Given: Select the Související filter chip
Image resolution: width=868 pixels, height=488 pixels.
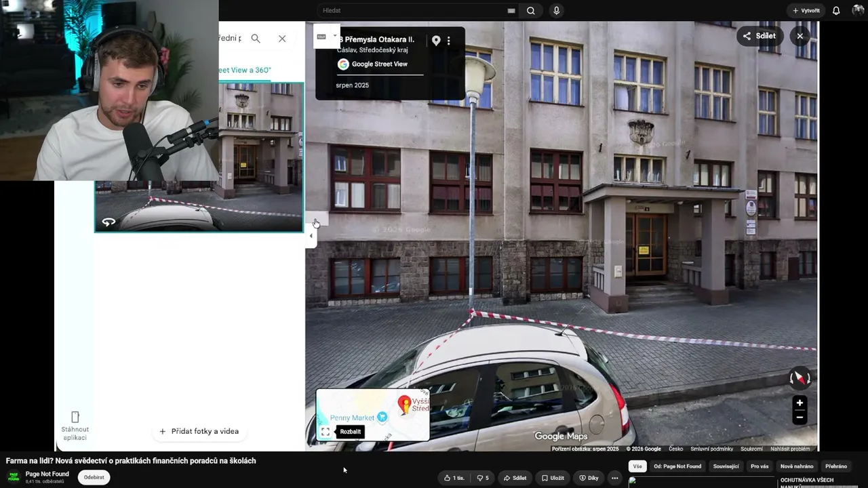Looking at the screenshot, I should coord(726,466).
